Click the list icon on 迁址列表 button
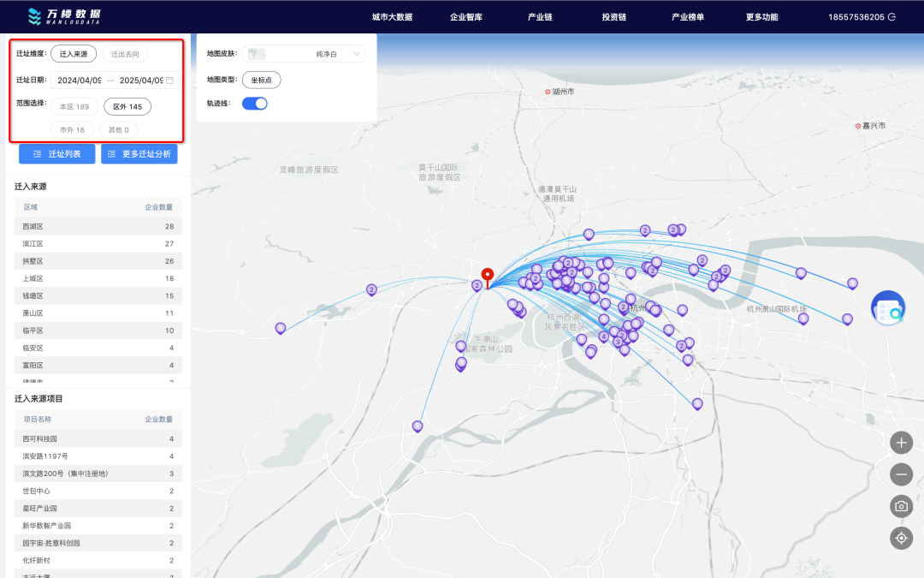924x578 pixels. (x=37, y=154)
